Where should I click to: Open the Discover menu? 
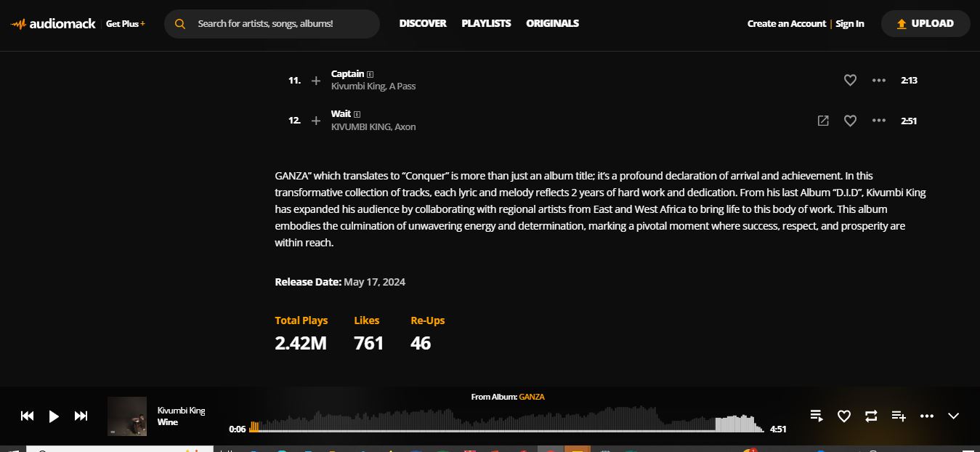click(x=423, y=23)
